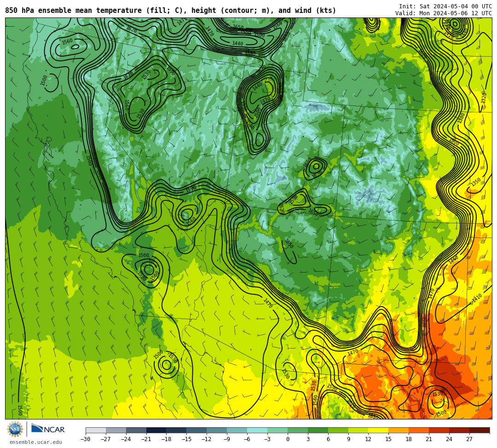Image resolution: width=497 pixels, height=448 pixels.
Task: Pick the dark red 24 to 27 swatch
Action: pos(460,430)
